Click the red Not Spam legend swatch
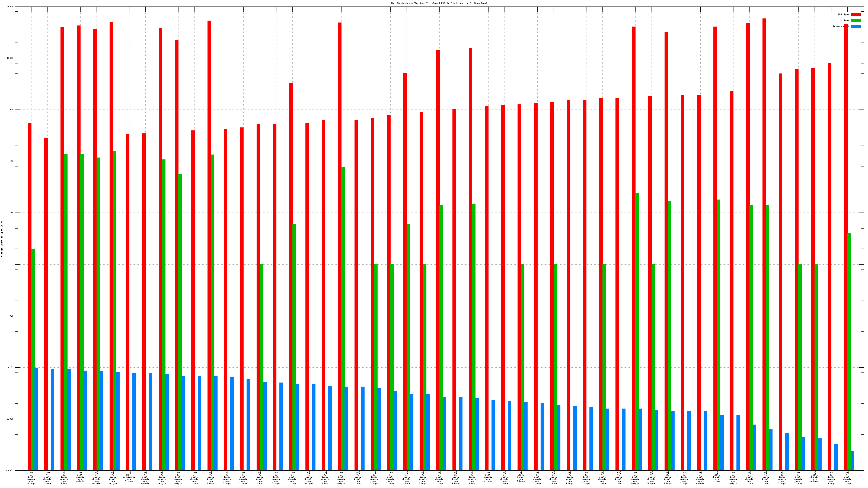Screen dimensions: 868x488 point(856,14)
